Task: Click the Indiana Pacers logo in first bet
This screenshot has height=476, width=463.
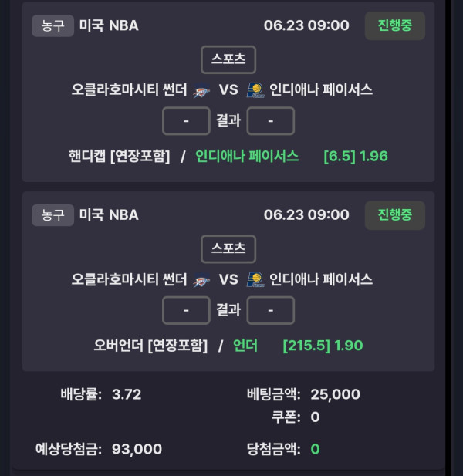Action: pyautogui.click(x=255, y=90)
